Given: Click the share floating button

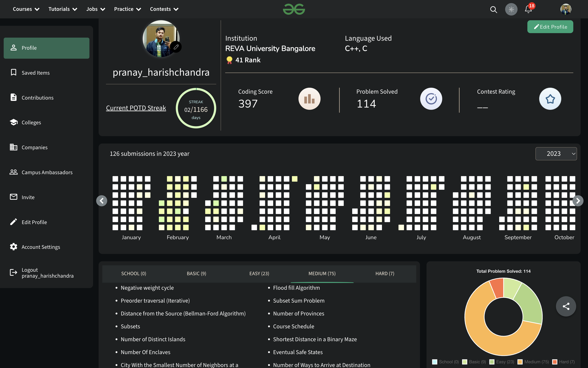Looking at the screenshot, I should [566, 306].
